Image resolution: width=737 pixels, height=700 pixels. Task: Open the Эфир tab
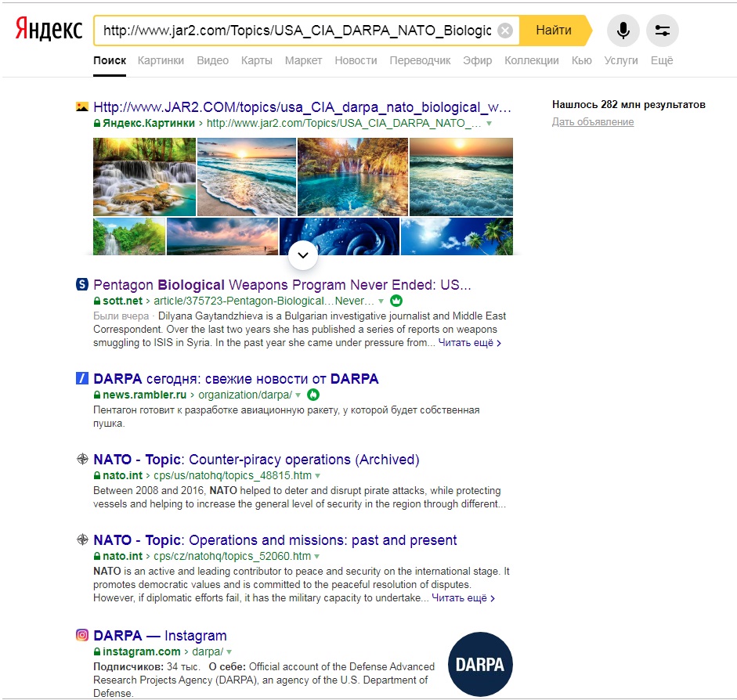[x=478, y=60]
